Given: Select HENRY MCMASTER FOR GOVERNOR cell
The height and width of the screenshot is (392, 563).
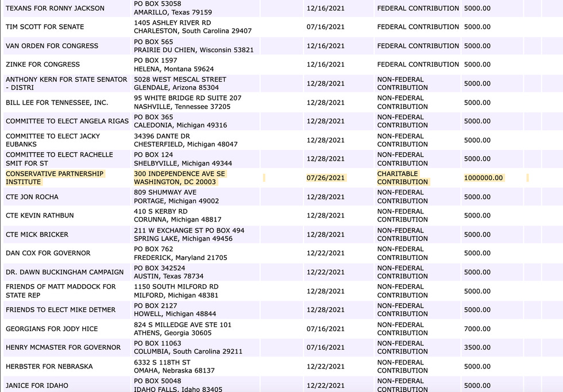Looking at the screenshot, I should pos(63,348).
